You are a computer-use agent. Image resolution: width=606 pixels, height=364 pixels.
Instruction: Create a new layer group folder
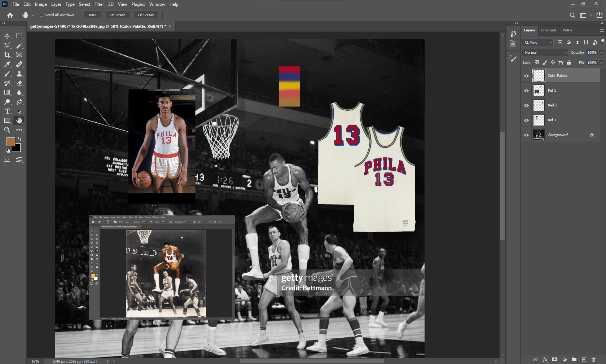click(x=574, y=359)
